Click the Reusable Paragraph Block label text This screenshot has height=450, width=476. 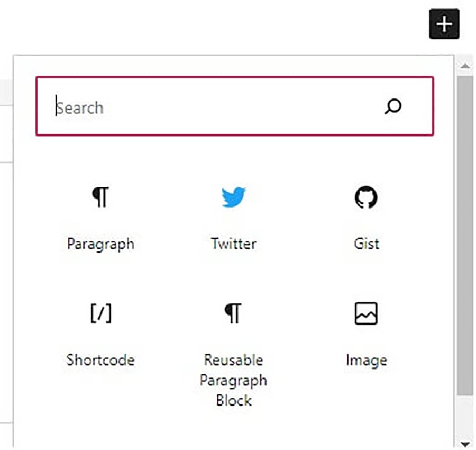233,380
